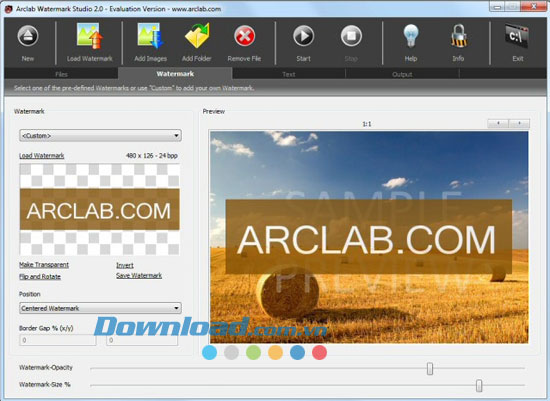Image resolution: width=550 pixels, height=401 pixels.
Task: Click the New eject-style icon
Action: 28,36
